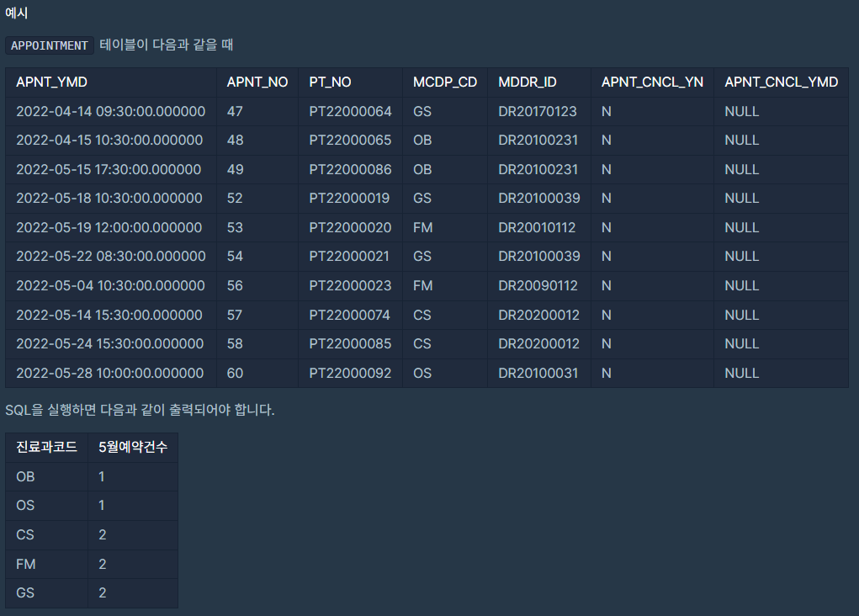Click the 예시 heading
This screenshot has height=616, width=859.
tap(17, 13)
